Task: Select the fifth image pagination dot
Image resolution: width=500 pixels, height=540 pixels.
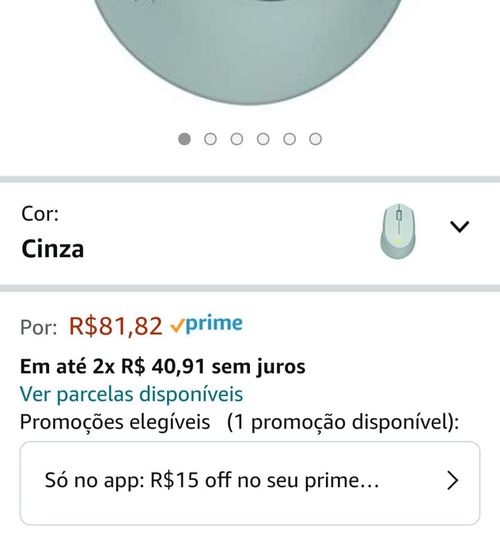Action: [x=289, y=139]
